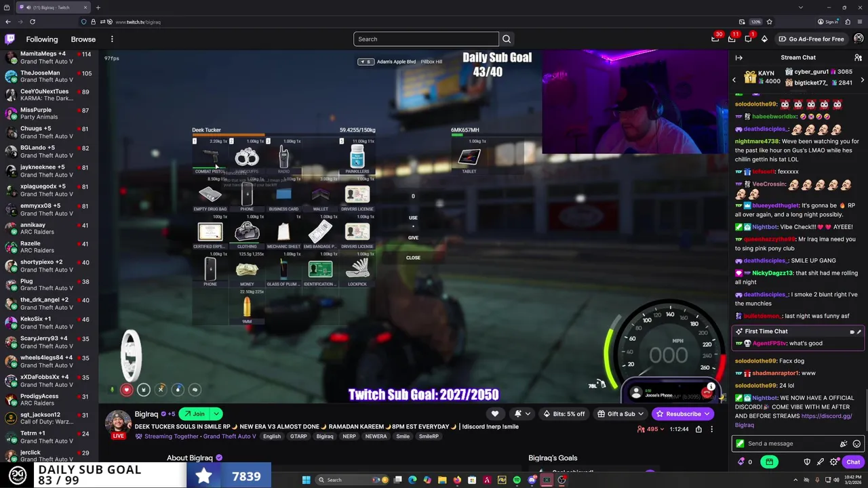
Task: Open MissPurple channel in sidebar
Action: tap(49, 113)
